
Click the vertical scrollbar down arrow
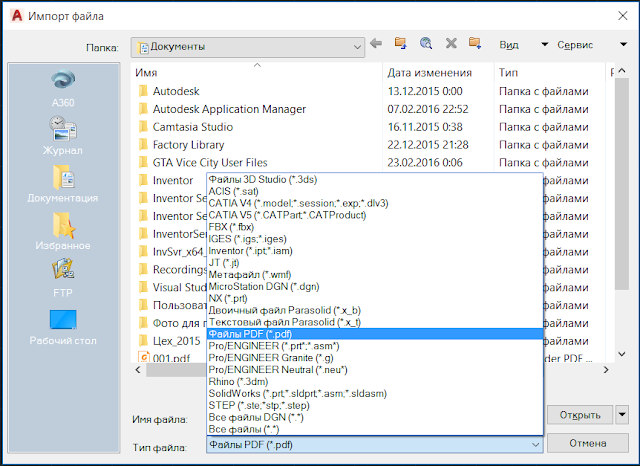click(622, 354)
